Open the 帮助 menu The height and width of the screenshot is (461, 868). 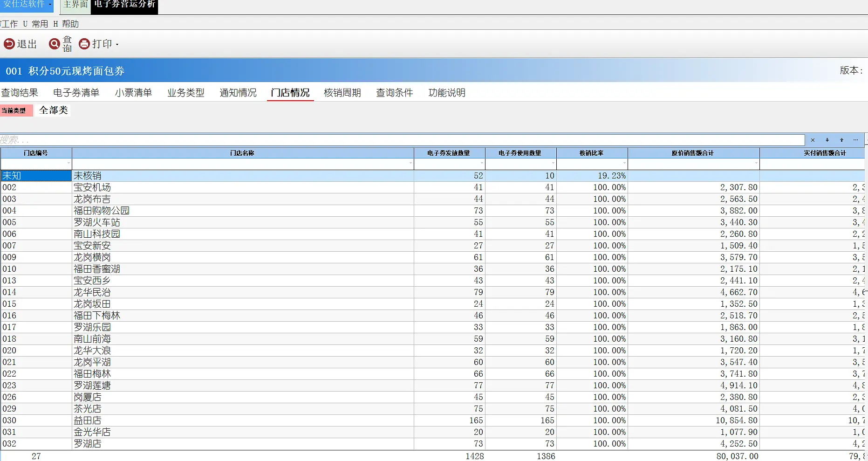66,24
